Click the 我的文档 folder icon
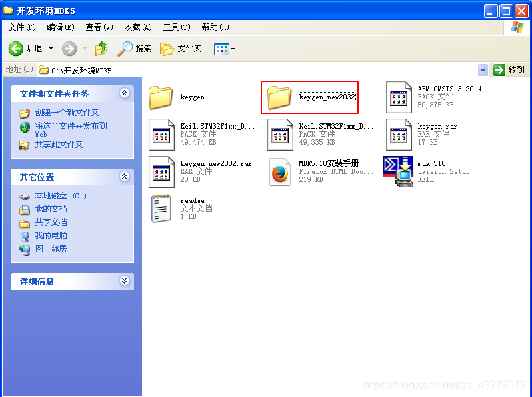 (x=25, y=210)
